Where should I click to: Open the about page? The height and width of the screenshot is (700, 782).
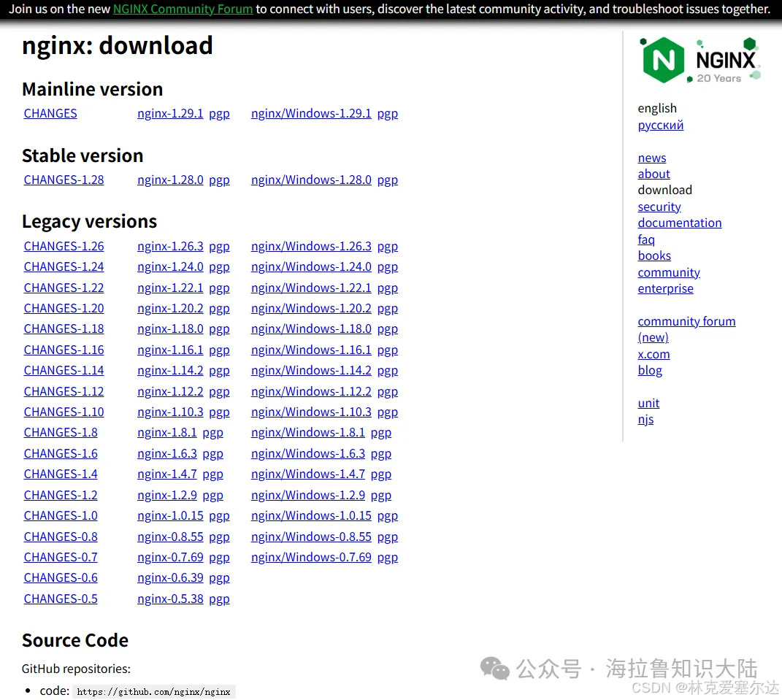pyautogui.click(x=653, y=174)
